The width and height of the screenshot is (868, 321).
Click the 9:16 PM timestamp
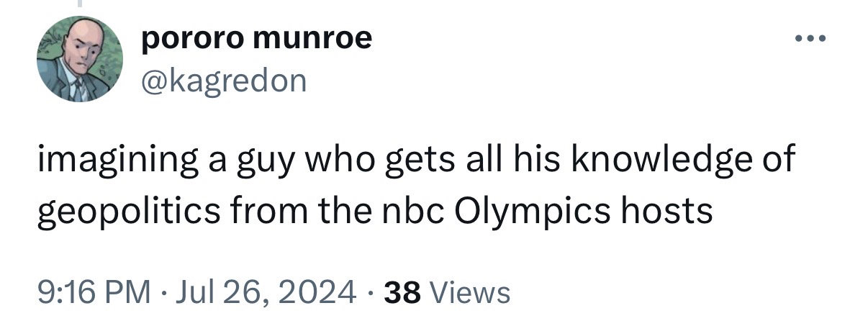[x=94, y=292]
